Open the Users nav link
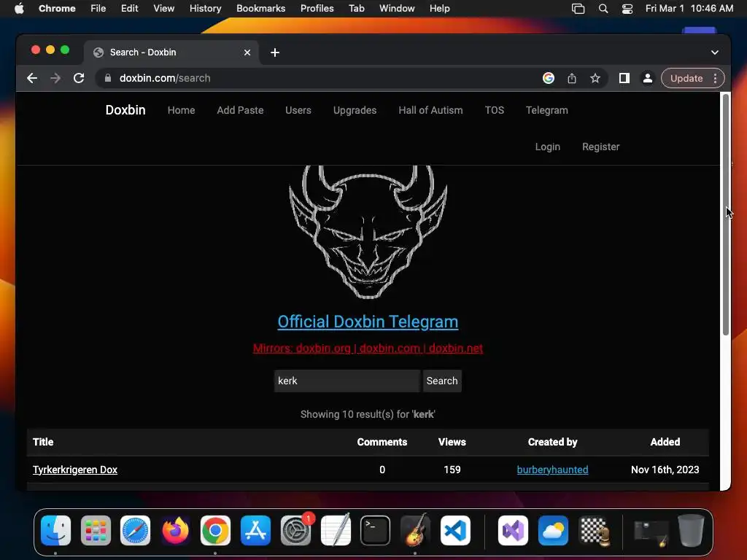 point(298,110)
